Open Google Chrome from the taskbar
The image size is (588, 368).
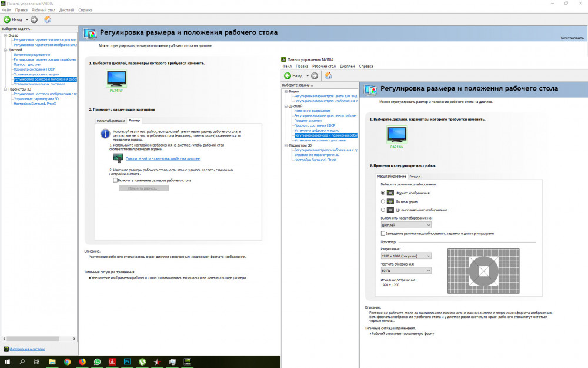(67, 362)
